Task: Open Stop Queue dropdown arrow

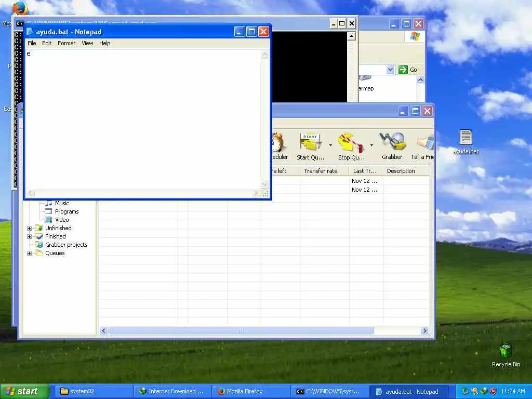Action: point(371,145)
